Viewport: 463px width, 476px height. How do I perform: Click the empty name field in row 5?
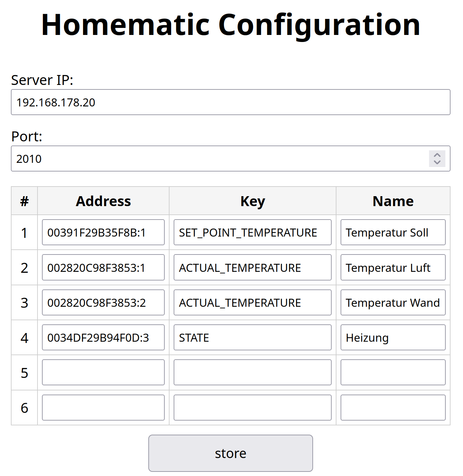coord(393,372)
